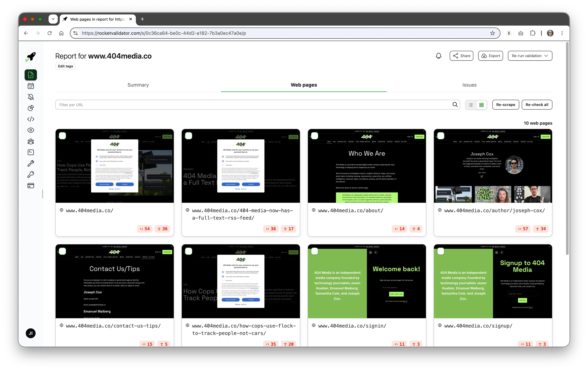Open the www.404media.co/signin/ link
588x371 pixels.
pos(352,326)
